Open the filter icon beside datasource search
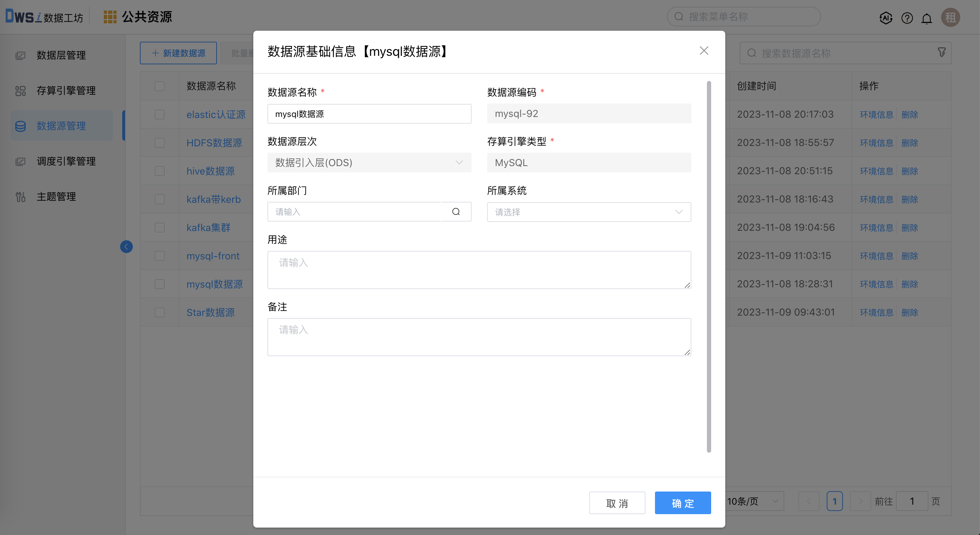This screenshot has height=535, width=980. point(941,53)
